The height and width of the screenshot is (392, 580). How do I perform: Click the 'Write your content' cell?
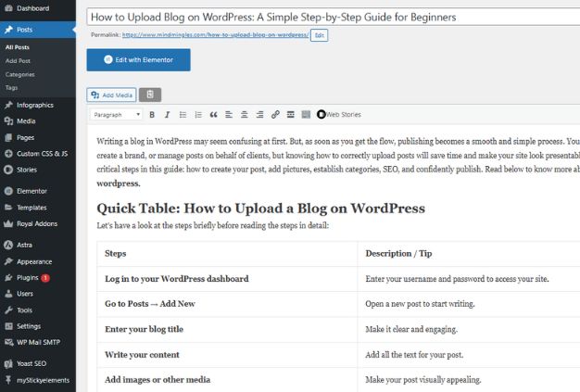[x=227, y=355]
